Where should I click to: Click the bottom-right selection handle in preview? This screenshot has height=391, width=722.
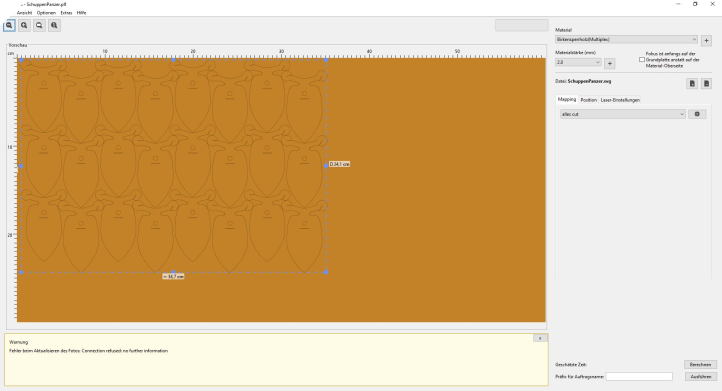[326, 272]
